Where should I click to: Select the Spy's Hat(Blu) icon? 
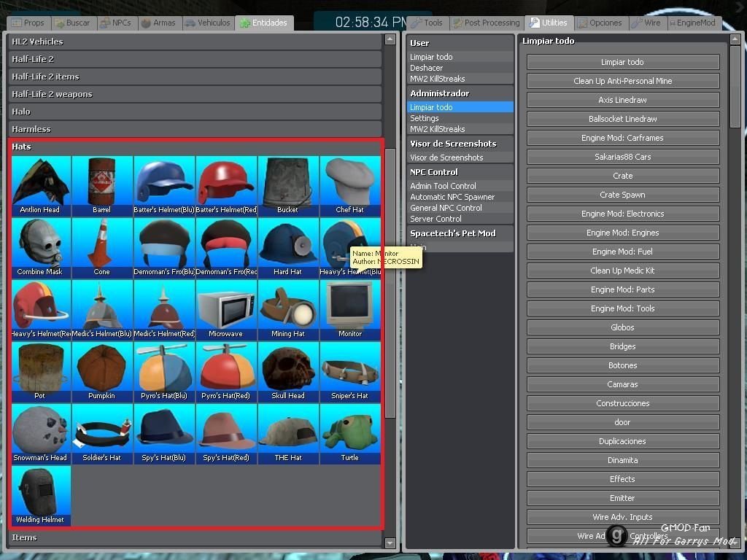pos(164,434)
